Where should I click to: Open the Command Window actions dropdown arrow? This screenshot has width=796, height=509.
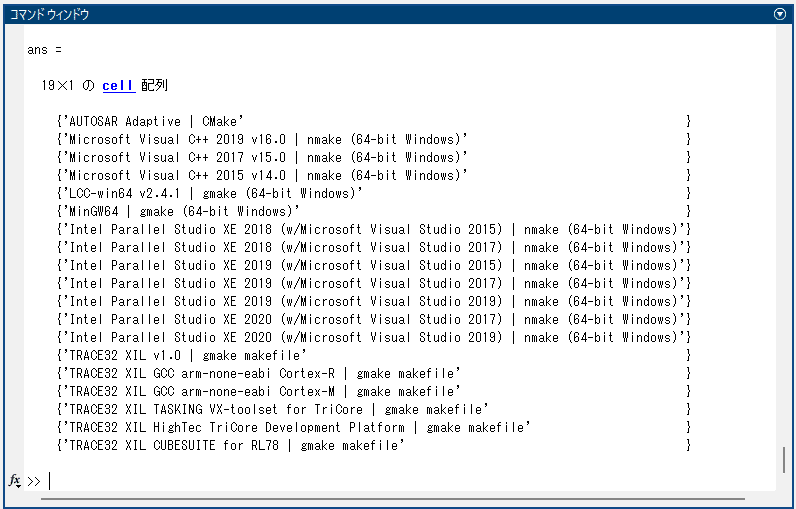780,14
